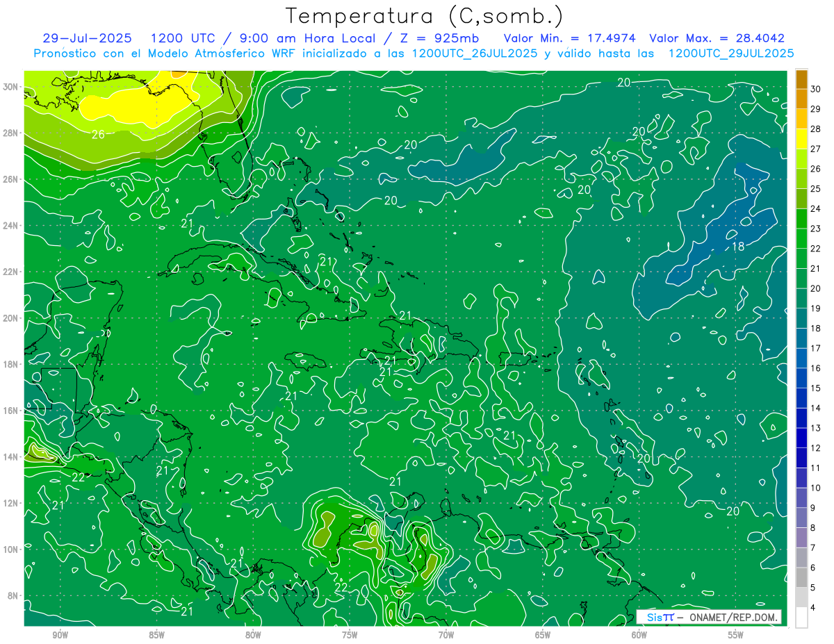
Task: Click the '26' contour label near Florida panhandle
Action: (x=98, y=135)
